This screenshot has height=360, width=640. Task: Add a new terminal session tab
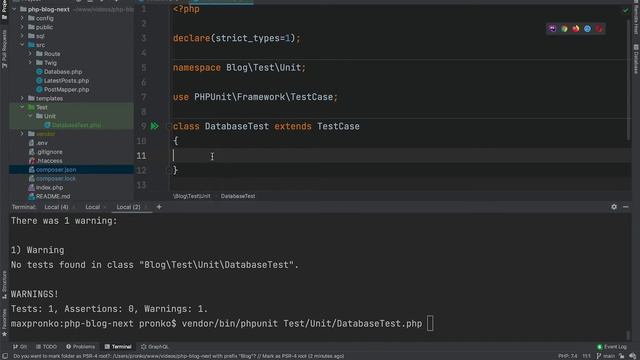pyautogui.click(x=159, y=207)
